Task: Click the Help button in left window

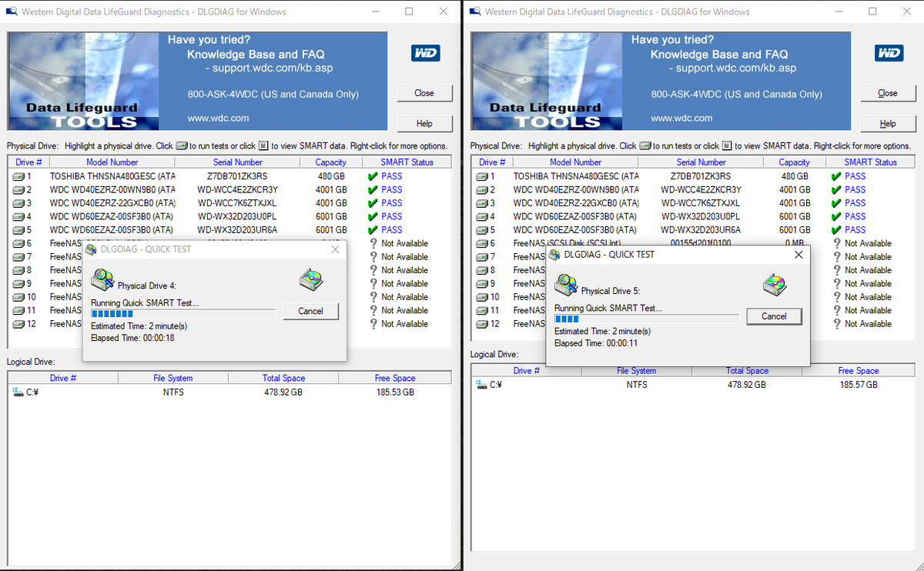Action: tap(424, 124)
